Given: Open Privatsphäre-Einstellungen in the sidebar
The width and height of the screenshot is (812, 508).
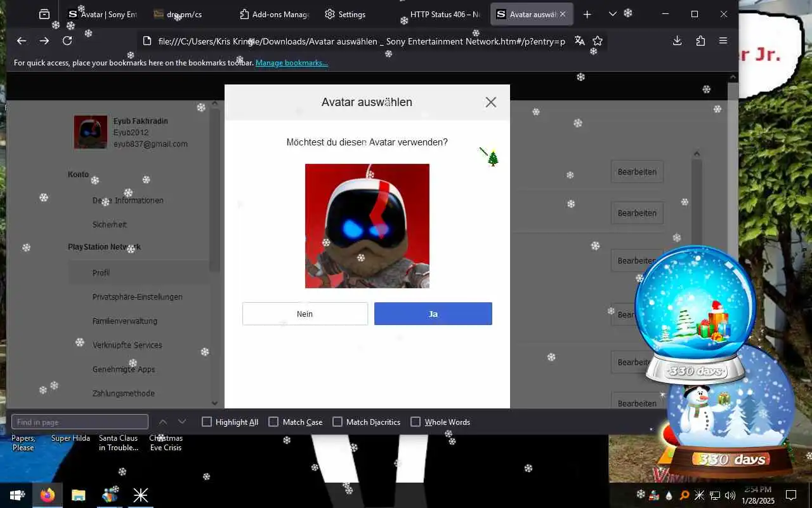Looking at the screenshot, I should (138, 297).
